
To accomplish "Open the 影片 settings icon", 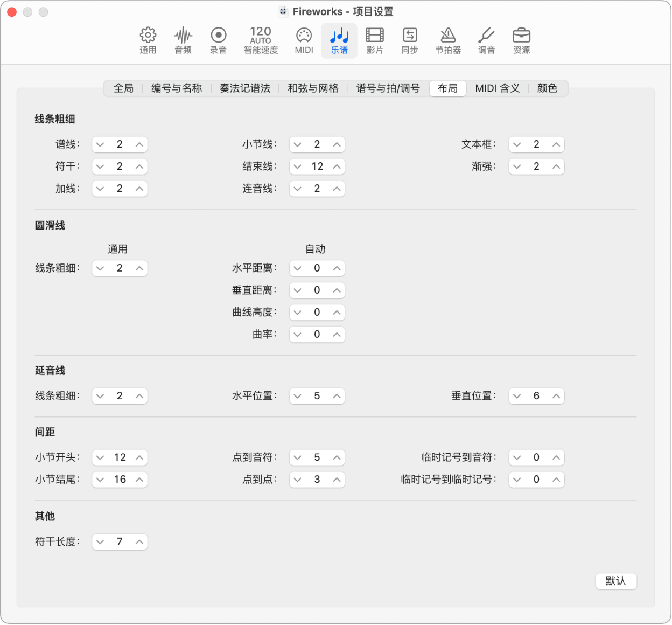I will click(374, 40).
